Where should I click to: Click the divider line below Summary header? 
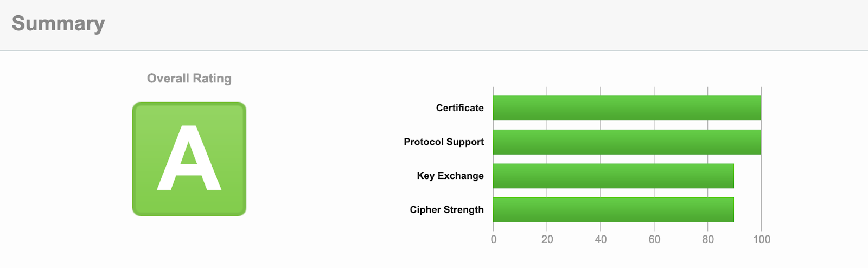click(434, 50)
